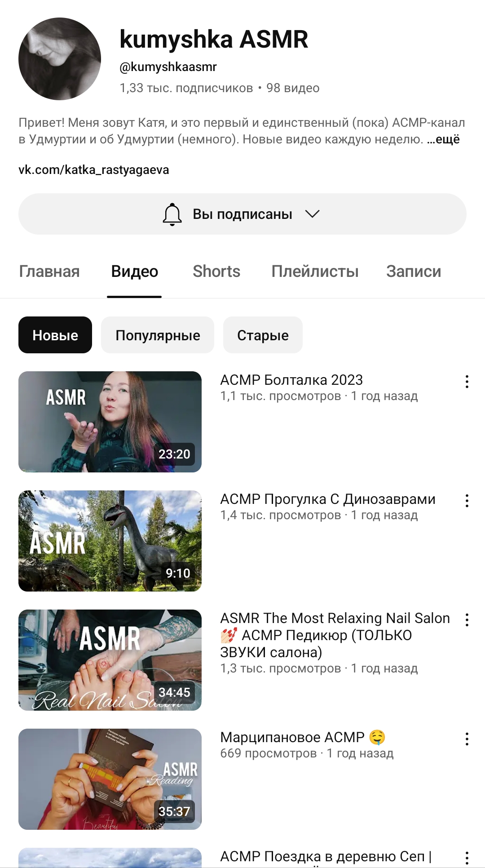The image size is (485, 868).
Task: Select the Старые sort chip
Action: coord(263,335)
